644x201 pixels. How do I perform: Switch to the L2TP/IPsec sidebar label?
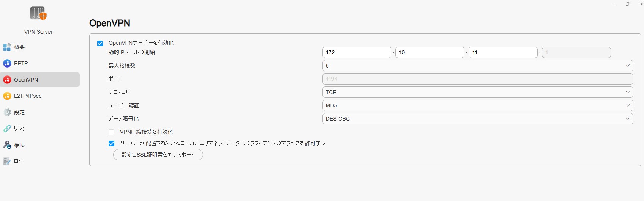(28, 96)
